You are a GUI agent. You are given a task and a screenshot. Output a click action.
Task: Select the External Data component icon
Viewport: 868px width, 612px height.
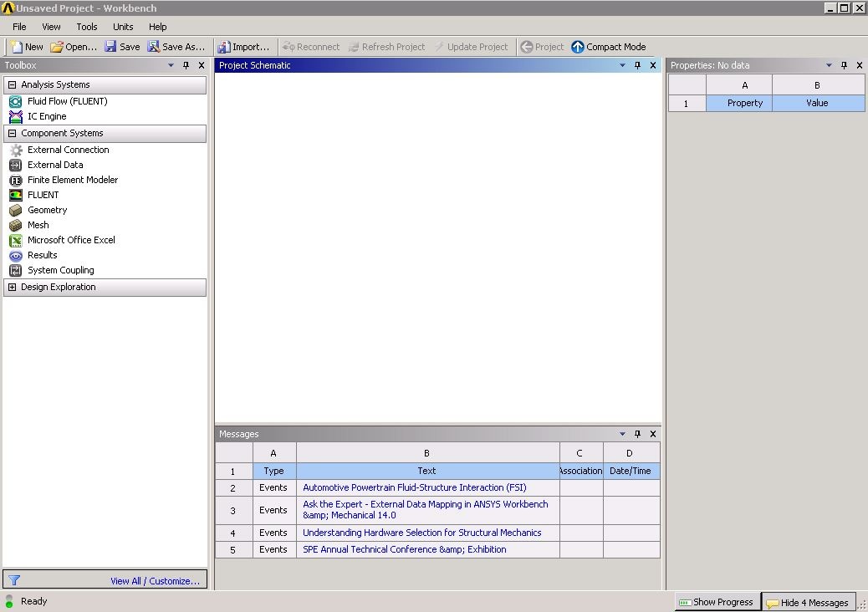coord(16,165)
